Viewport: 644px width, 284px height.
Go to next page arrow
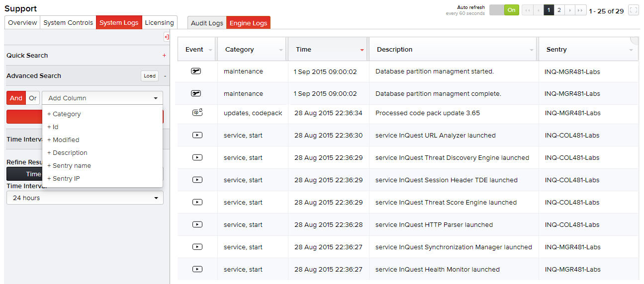tap(569, 10)
